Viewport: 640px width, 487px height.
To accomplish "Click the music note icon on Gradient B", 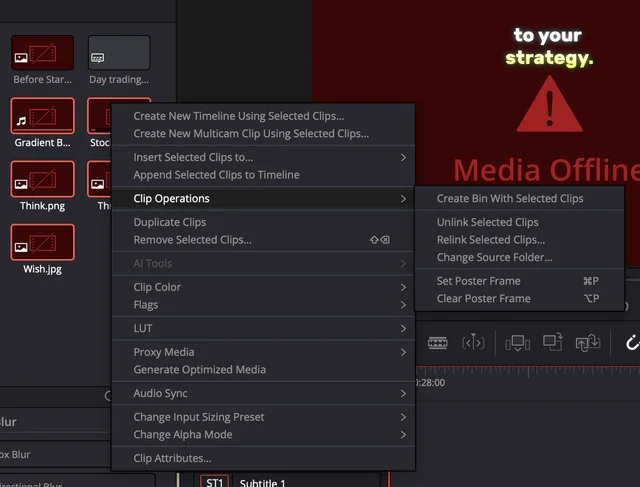I will pyautogui.click(x=21, y=121).
